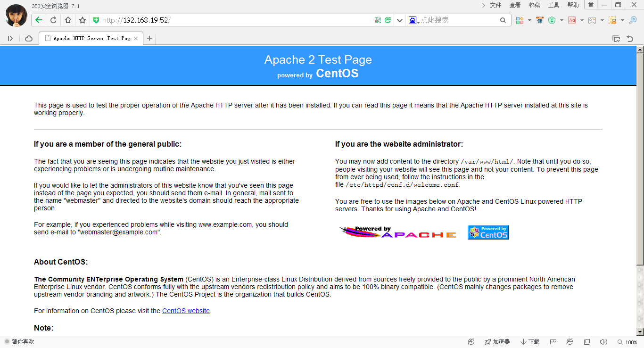644x348 pixels.
Task: Click the About CentOS: heading
Action: tap(61, 262)
